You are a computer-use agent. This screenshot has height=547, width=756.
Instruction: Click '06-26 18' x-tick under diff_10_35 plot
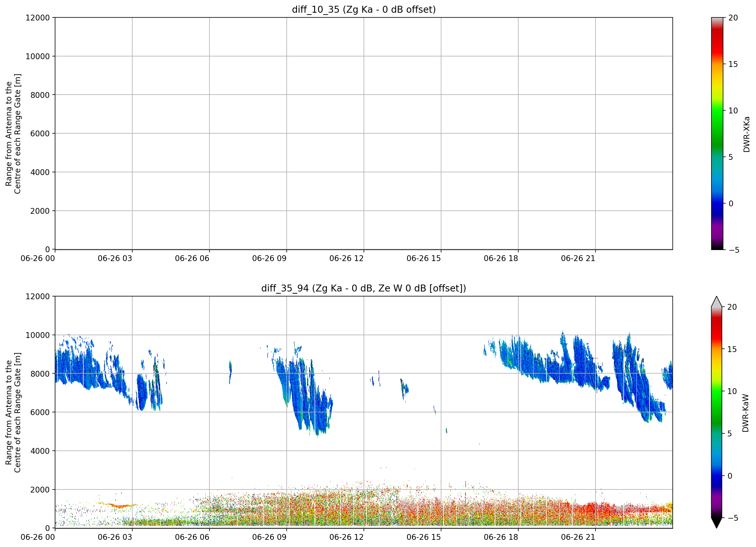(x=501, y=258)
